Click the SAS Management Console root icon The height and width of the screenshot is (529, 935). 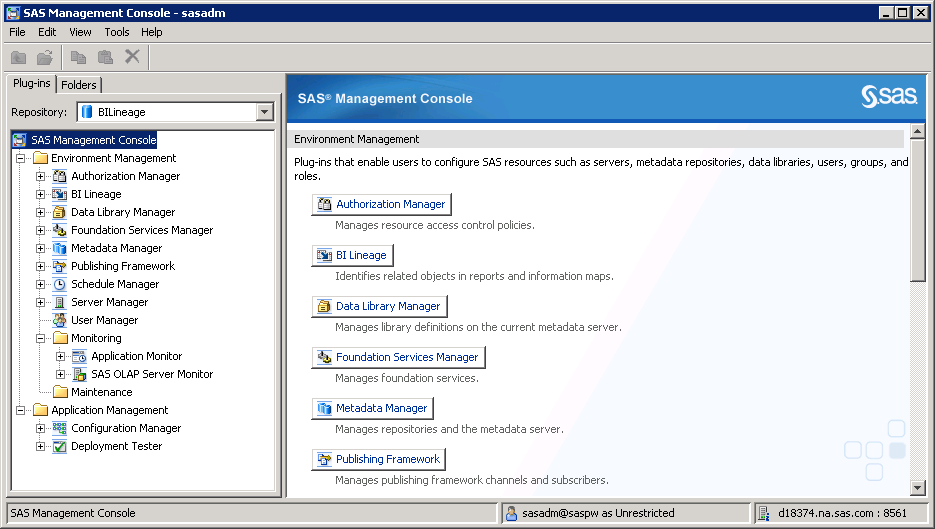pos(20,140)
